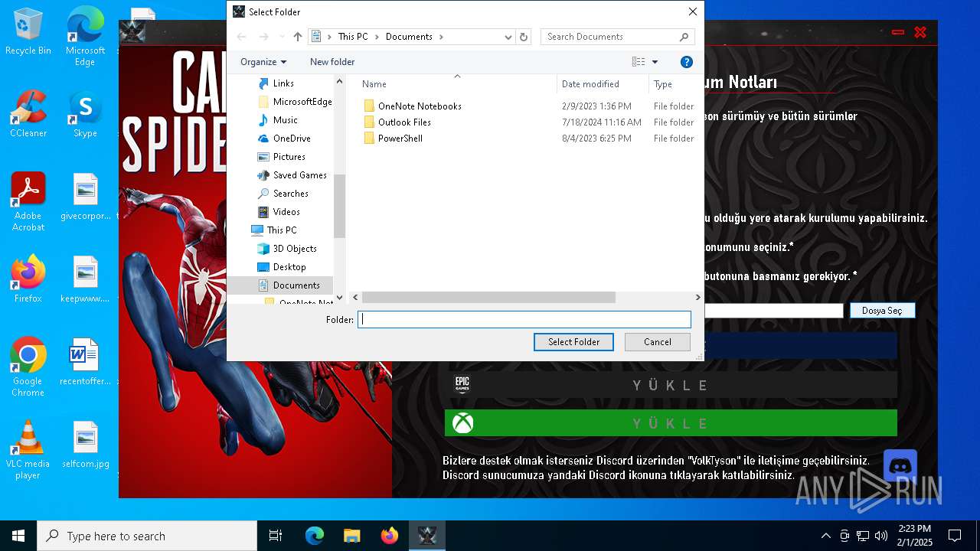Click the Xbox YÜKLE green button
The width and height of the screenshot is (980, 551).
(x=671, y=423)
